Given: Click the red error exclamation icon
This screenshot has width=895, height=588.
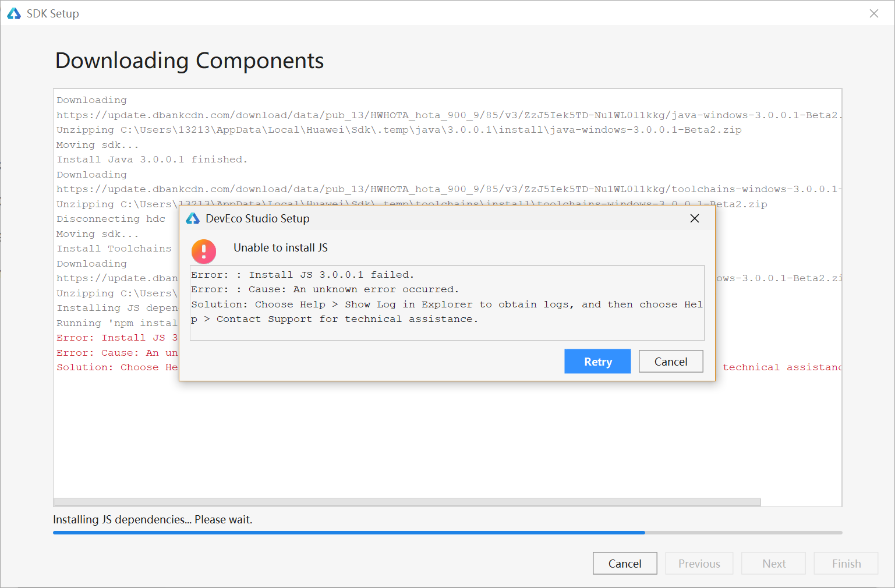Looking at the screenshot, I should 204,252.
